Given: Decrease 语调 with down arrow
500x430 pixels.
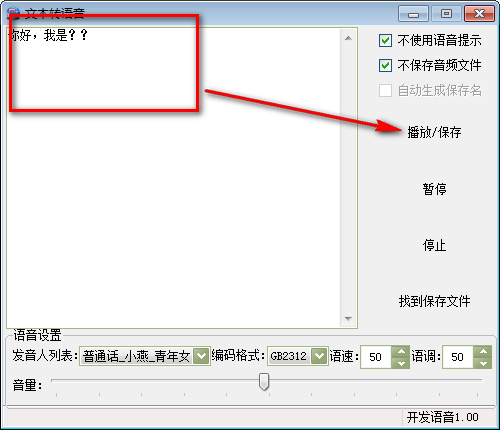Looking at the screenshot, I should point(483,363).
